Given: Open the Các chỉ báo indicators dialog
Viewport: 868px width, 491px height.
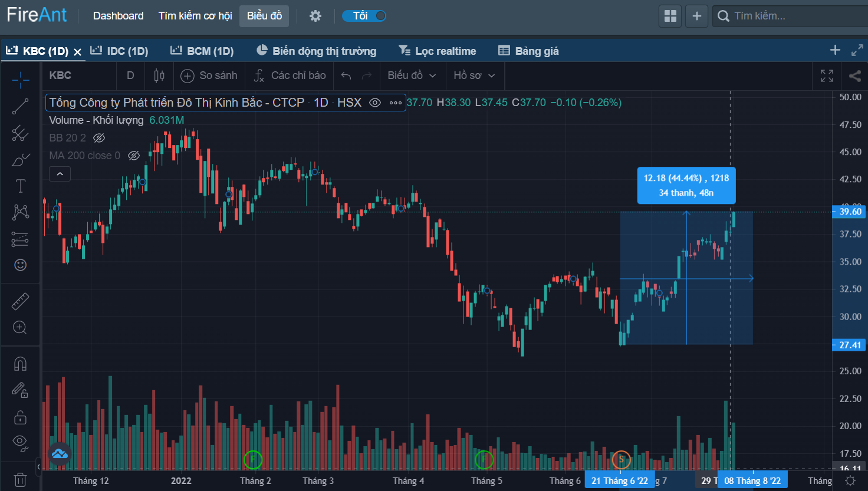Looking at the screenshot, I should (290, 75).
